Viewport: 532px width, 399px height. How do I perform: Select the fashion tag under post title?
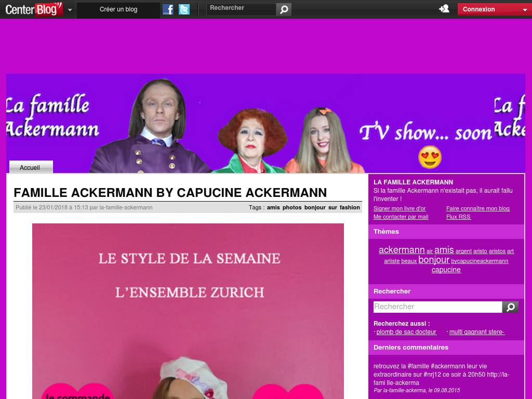click(x=350, y=207)
